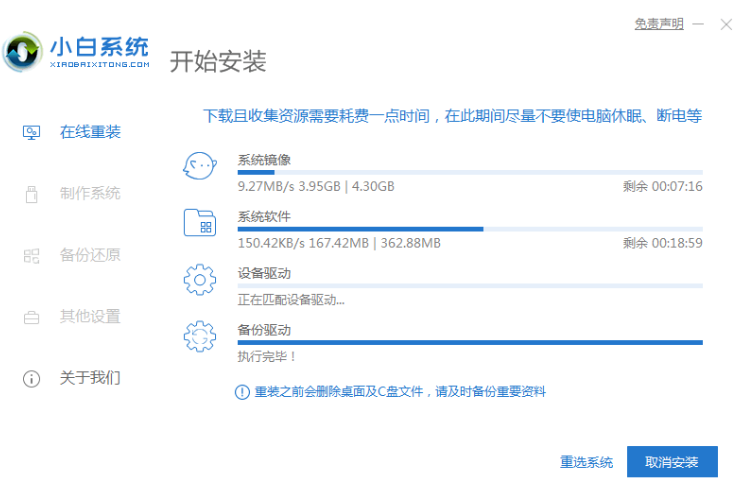Click the 重选系统 link

[586, 462]
